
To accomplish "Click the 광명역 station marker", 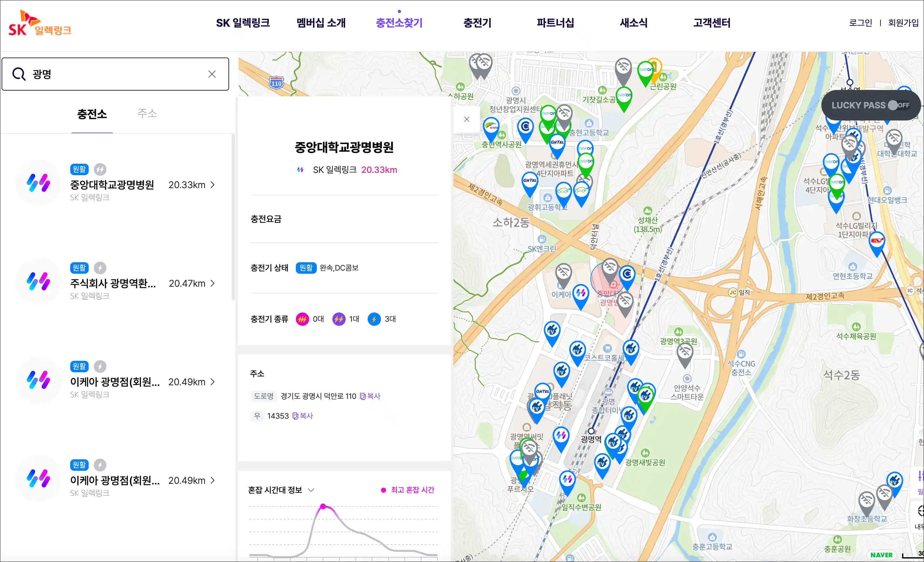I will 591,431.
